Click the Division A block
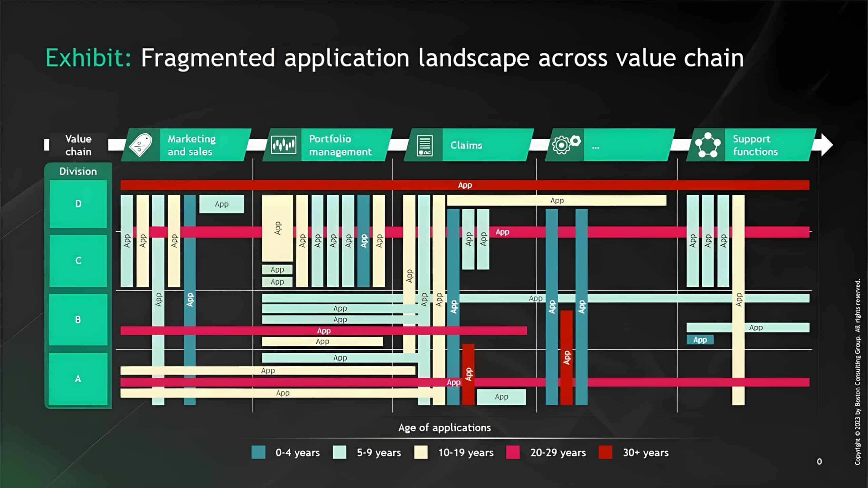This screenshot has height=488, width=868. [x=78, y=379]
